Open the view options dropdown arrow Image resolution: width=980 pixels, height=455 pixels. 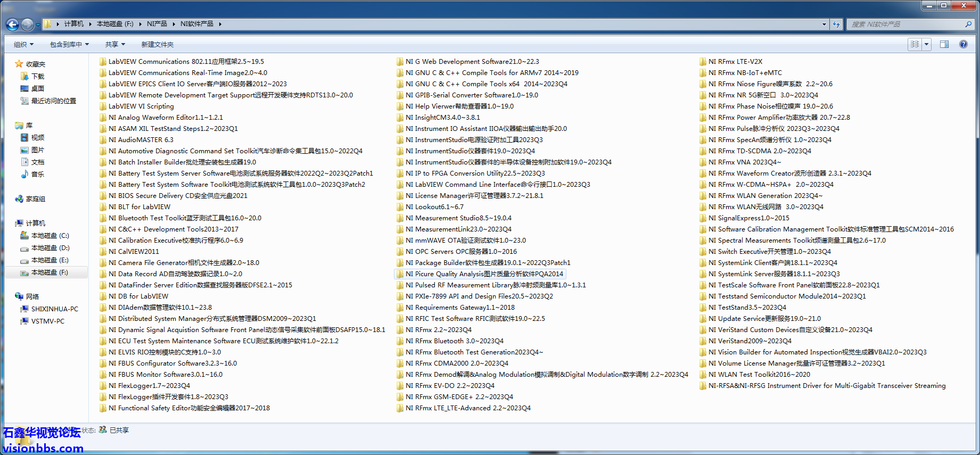927,44
